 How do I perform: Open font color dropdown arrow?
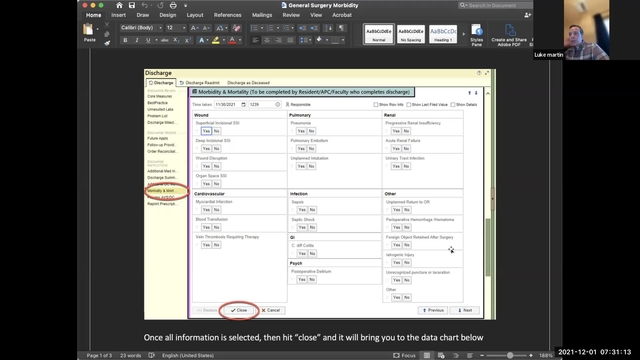coord(240,40)
